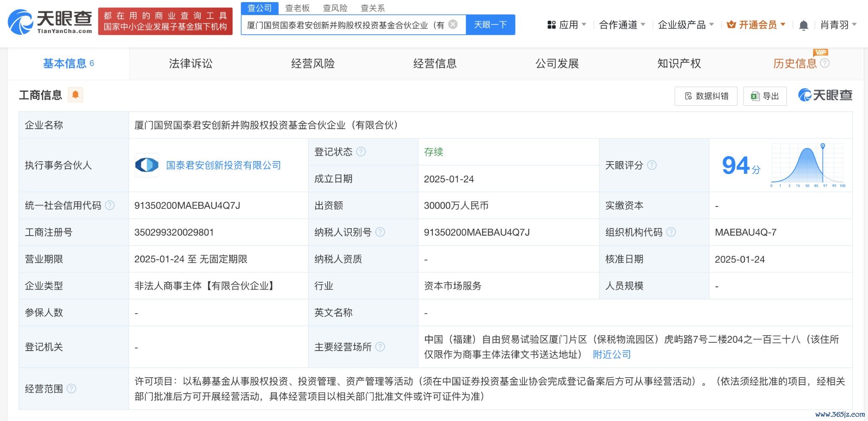Open the 肖青羽 user menu

[x=838, y=25]
